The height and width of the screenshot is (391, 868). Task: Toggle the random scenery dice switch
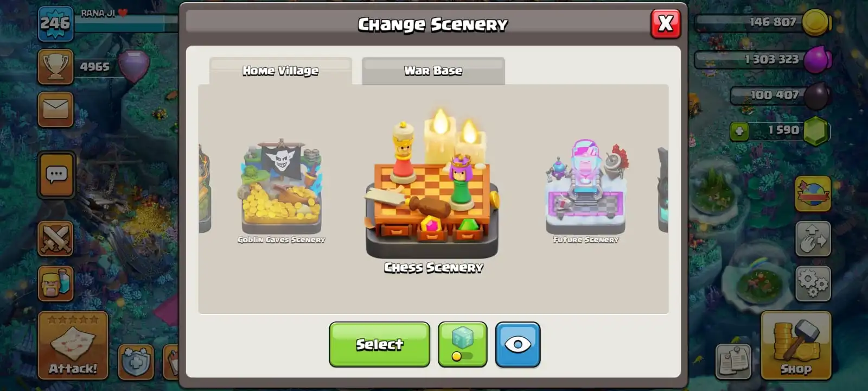[462, 344]
